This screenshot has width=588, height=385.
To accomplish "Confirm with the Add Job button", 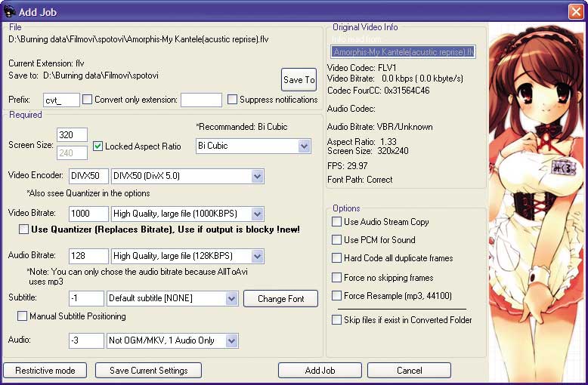I will (x=320, y=371).
